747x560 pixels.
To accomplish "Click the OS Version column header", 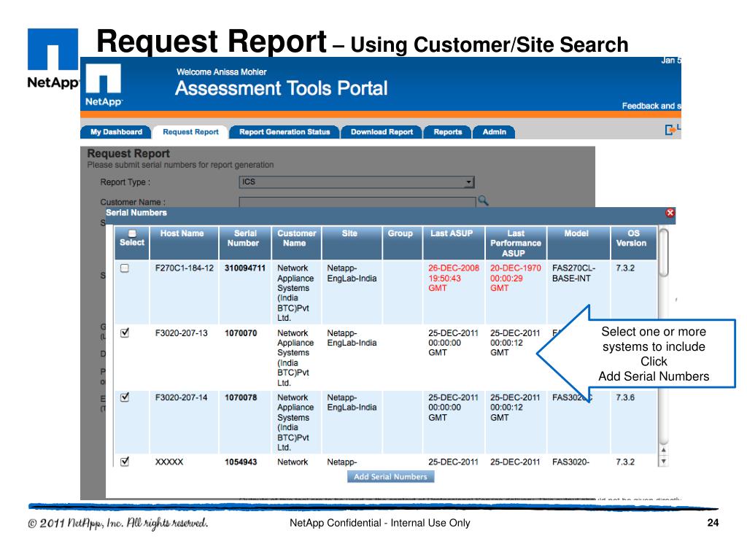I will click(634, 243).
